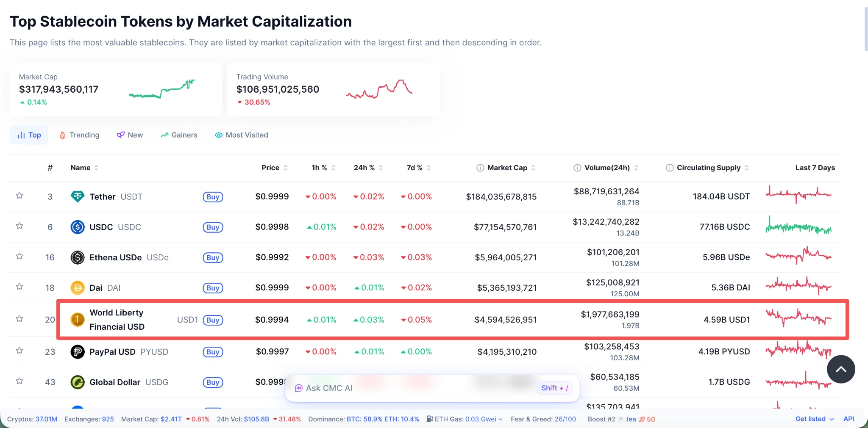This screenshot has height=428, width=868.
Task: Toggle watchlist star for Dai
Action: 19,287
